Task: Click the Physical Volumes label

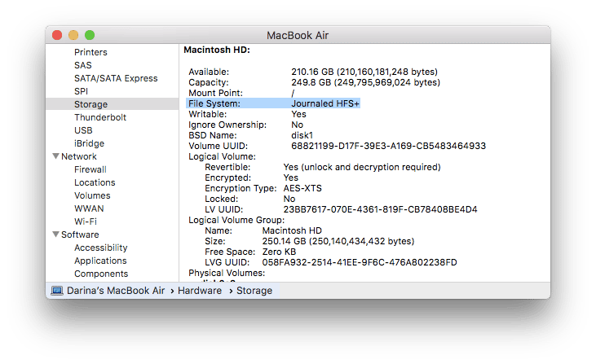Action: (227, 273)
